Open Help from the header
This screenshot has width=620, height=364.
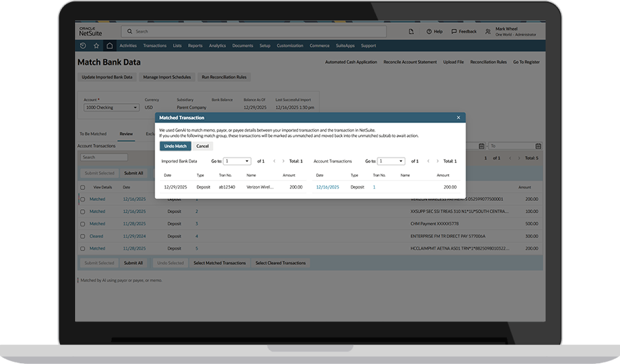434,32
